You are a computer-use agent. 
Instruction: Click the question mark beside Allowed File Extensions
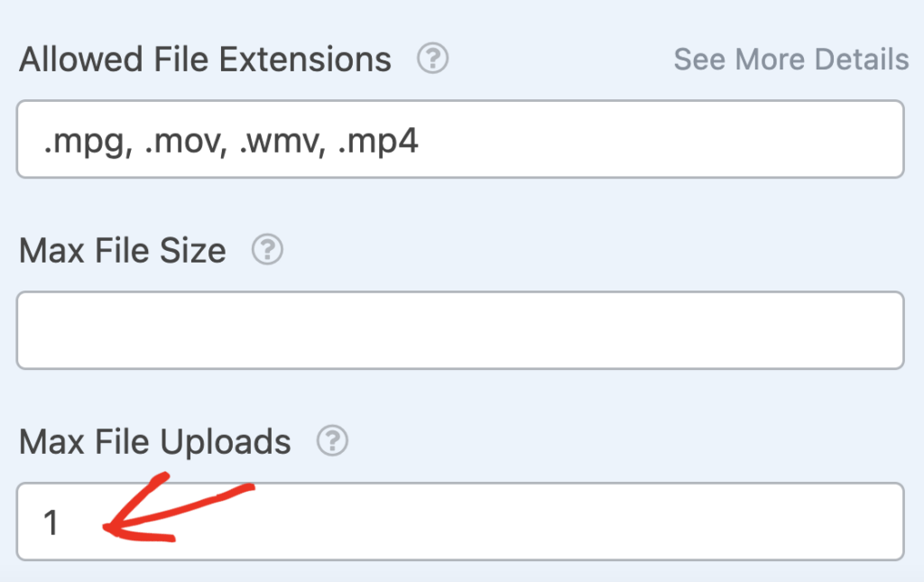[x=433, y=59]
